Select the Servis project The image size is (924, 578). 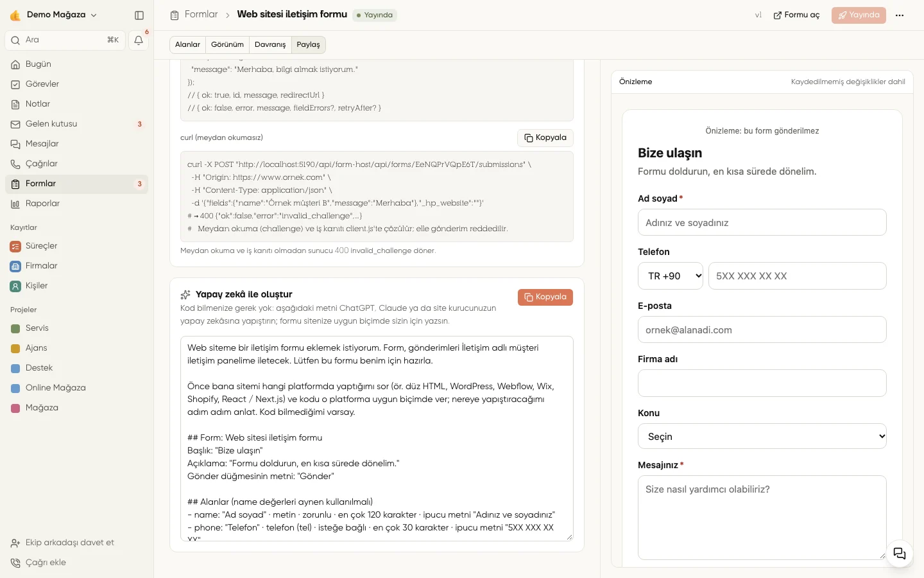76,328
